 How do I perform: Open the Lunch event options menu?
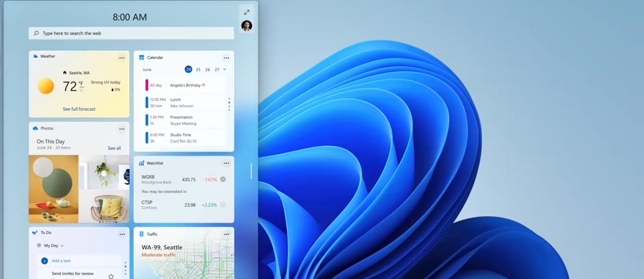[x=229, y=104]
